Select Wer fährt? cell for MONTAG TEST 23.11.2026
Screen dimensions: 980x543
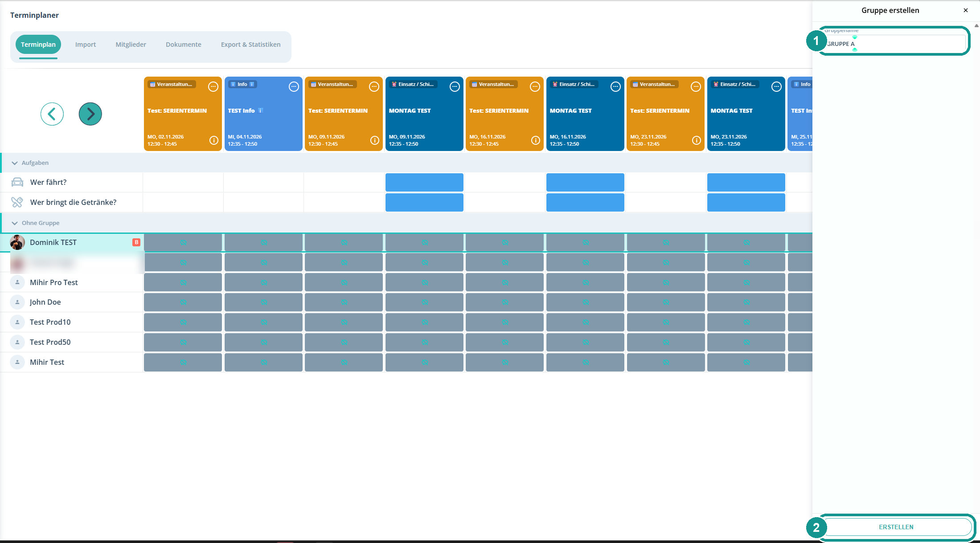pos(746,182)
